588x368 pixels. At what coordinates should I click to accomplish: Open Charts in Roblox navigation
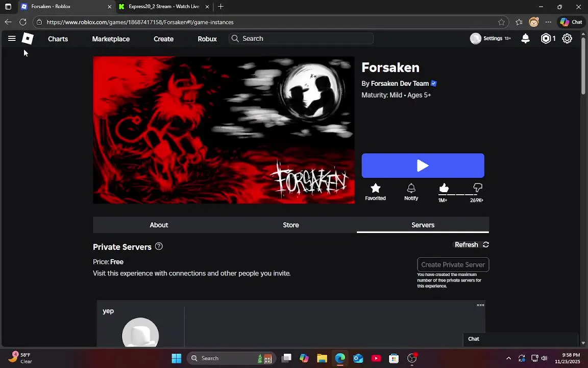click(x=58, y=39)
